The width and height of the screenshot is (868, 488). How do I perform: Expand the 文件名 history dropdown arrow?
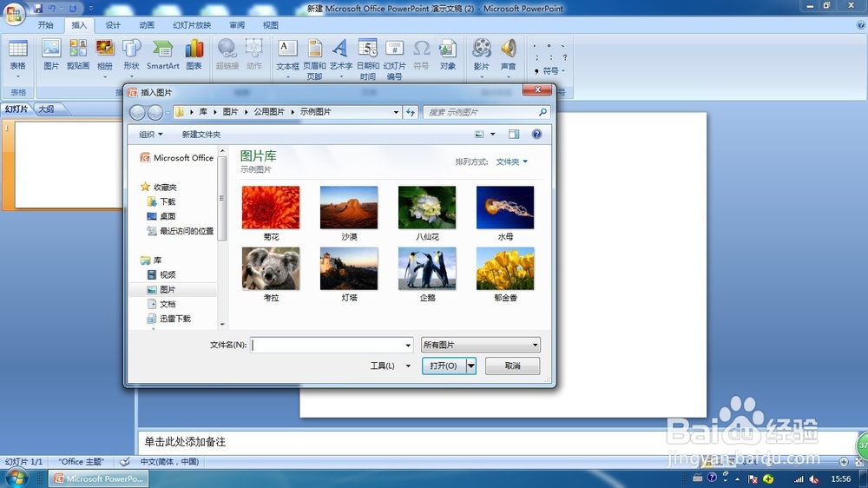pyautogui.click(x=408, y=345)
